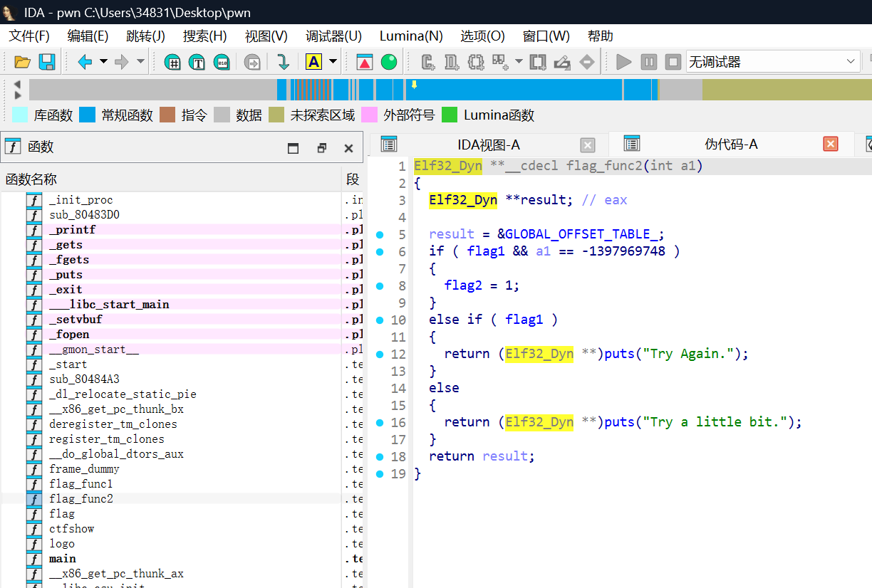872x588 pixels.
Task: Click the pink 外部符号 legend swatch
Action: click(369, 115)
